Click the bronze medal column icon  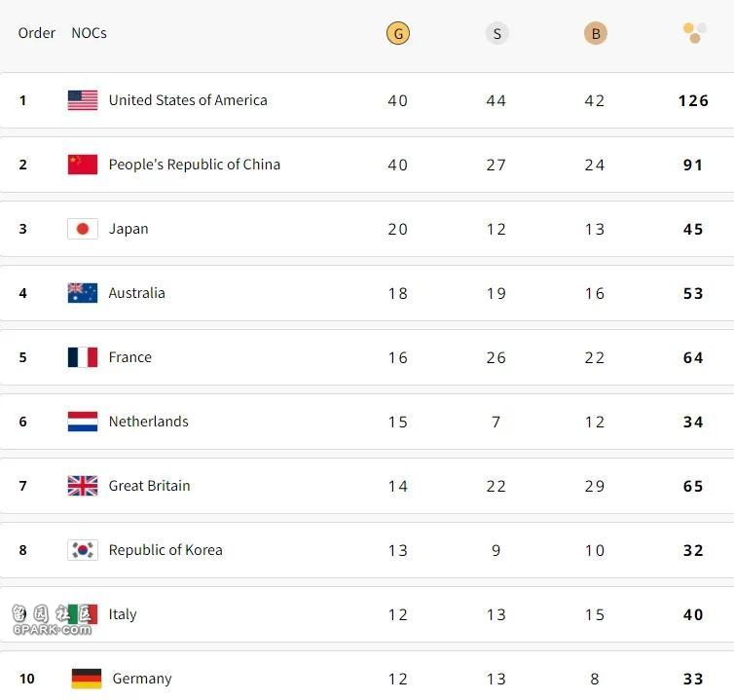tap(595, 33)
